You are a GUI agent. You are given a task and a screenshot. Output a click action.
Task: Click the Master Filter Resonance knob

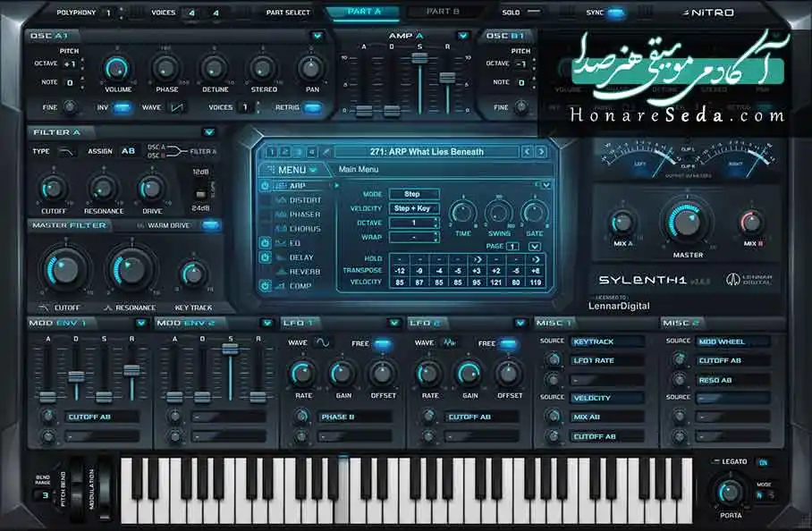(131, 270)
